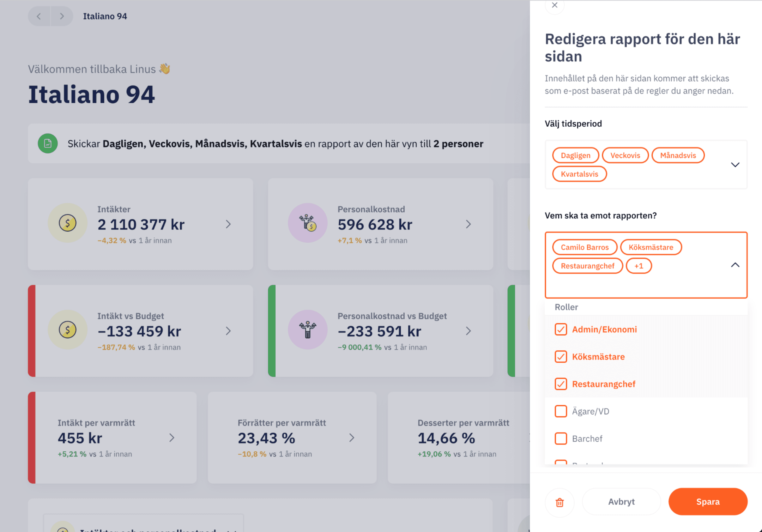Screen dimensions: 762x532
Task: Click the Roller section header
Action: click(x=567, y=307)
